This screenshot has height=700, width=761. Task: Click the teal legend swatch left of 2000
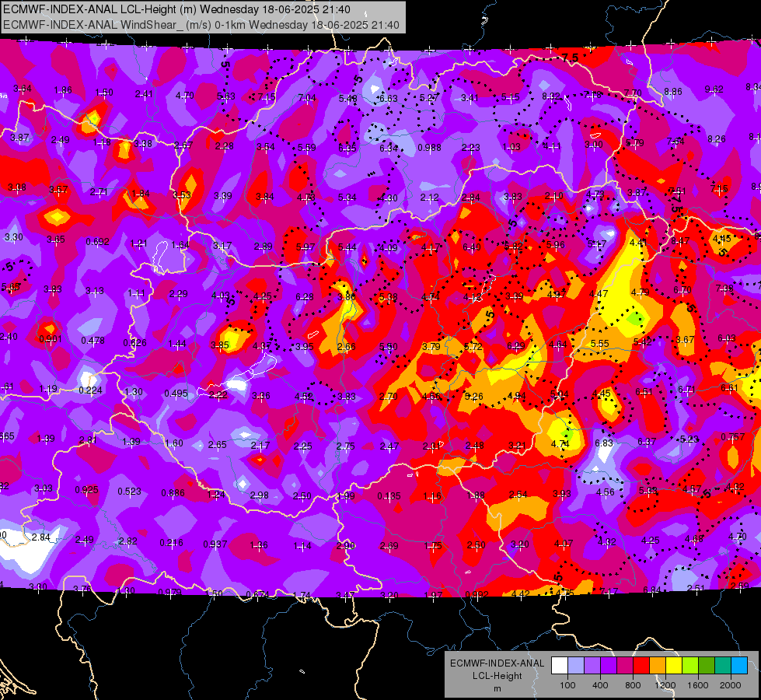(723, 665)
